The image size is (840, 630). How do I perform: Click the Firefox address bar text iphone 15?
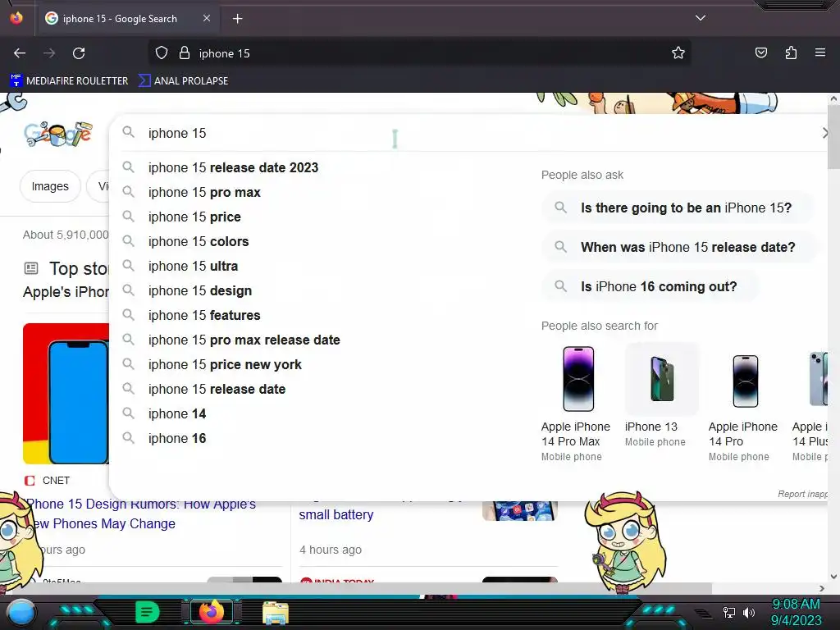click(224, 53)
